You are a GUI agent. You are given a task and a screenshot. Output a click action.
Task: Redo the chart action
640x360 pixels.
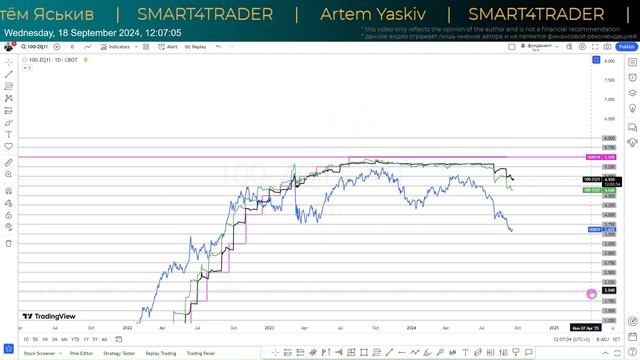[x=231, y=47]
